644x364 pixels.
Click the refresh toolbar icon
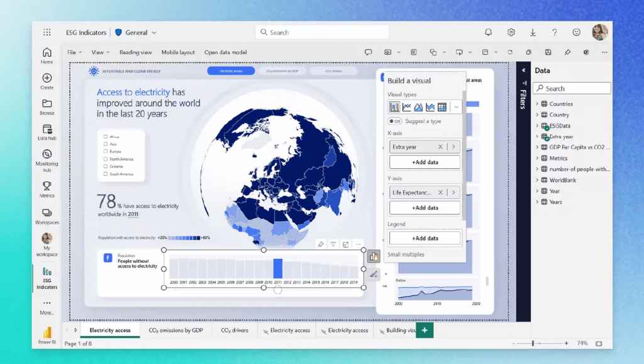[x=510, y=52]
